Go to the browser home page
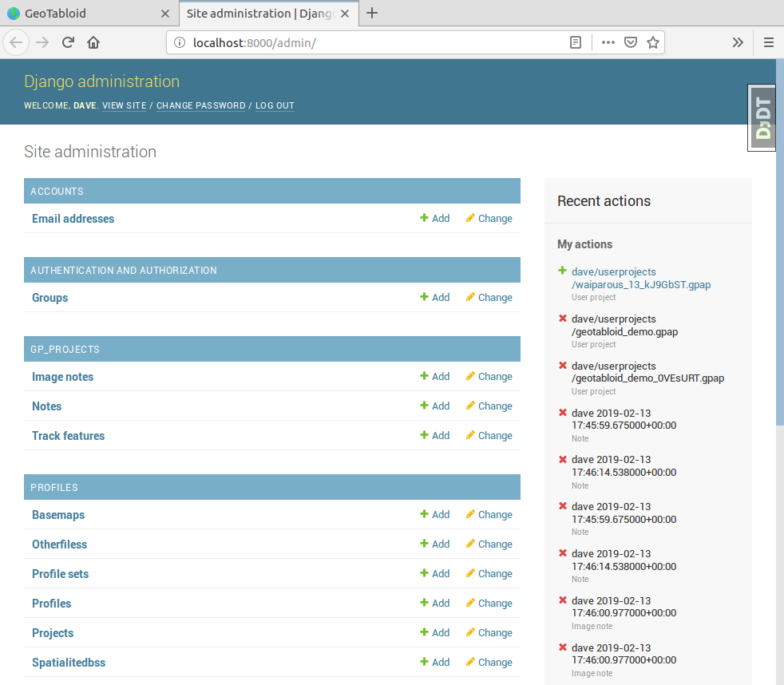 [93, 42]
